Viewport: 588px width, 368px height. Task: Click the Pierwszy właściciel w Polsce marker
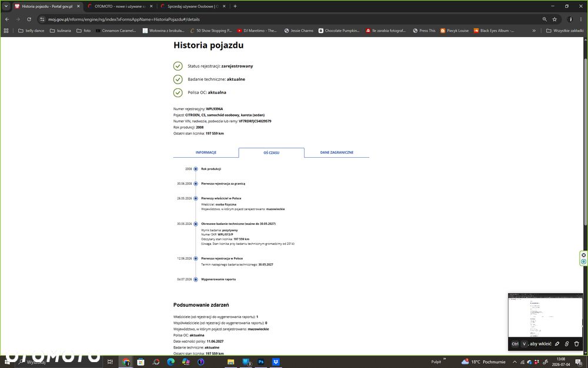195,198
